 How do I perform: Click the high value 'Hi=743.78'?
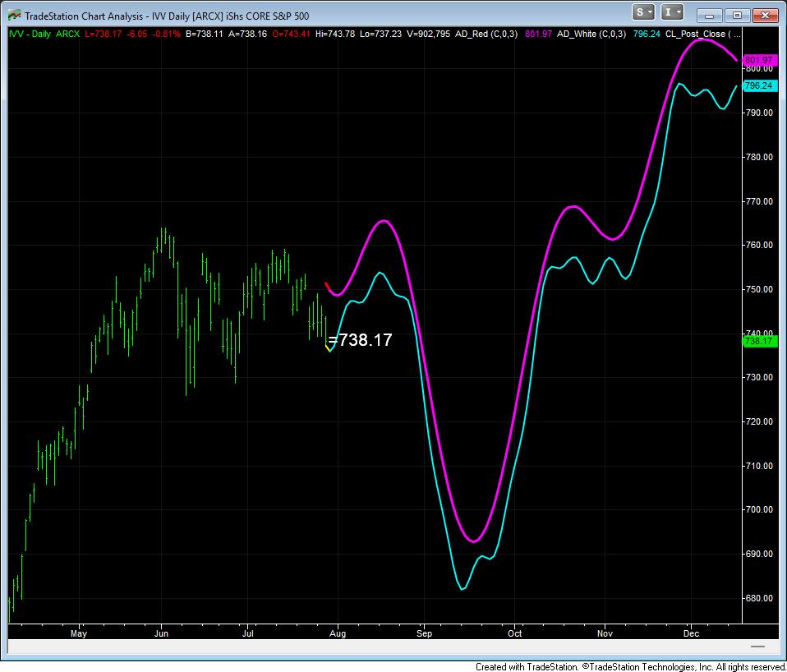335,35
